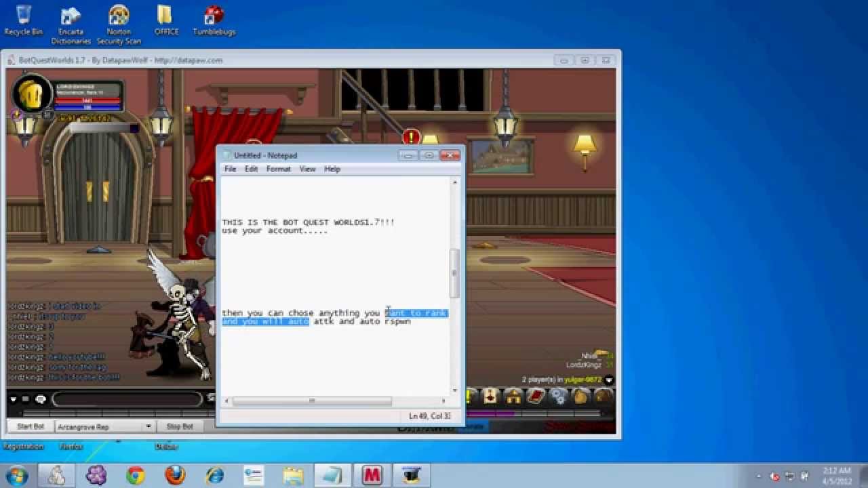Open the map icon in game menu bar

[x=490, y=397]
